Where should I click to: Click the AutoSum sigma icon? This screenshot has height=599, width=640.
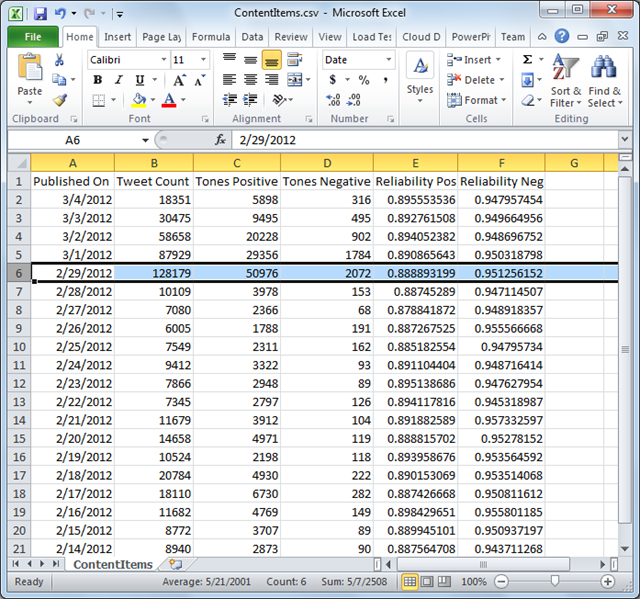(527, 60)
